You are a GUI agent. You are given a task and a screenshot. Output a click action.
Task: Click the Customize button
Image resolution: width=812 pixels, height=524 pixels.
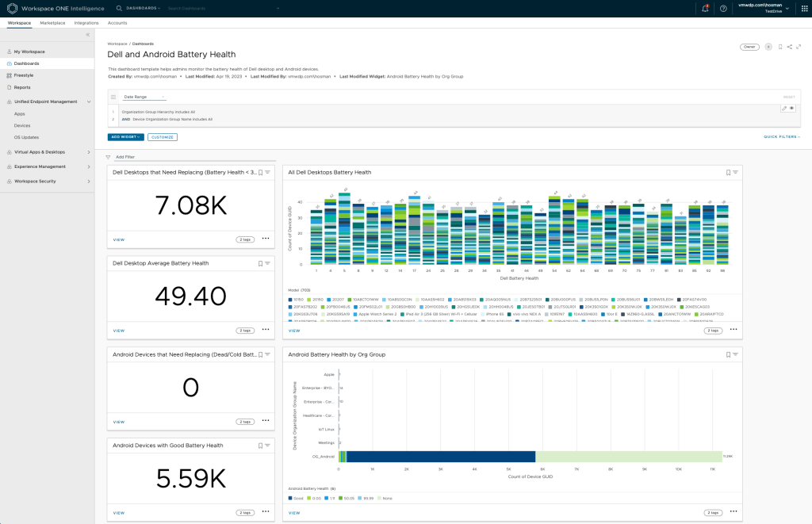163,137
